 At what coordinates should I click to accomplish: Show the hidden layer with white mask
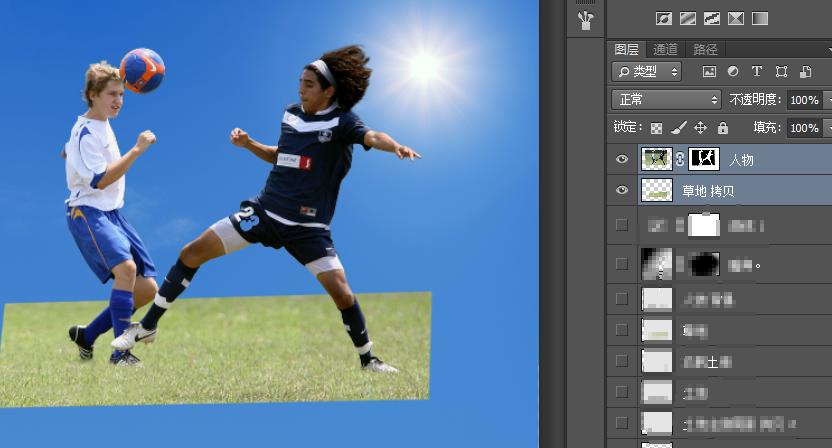[x=622, y=225]
